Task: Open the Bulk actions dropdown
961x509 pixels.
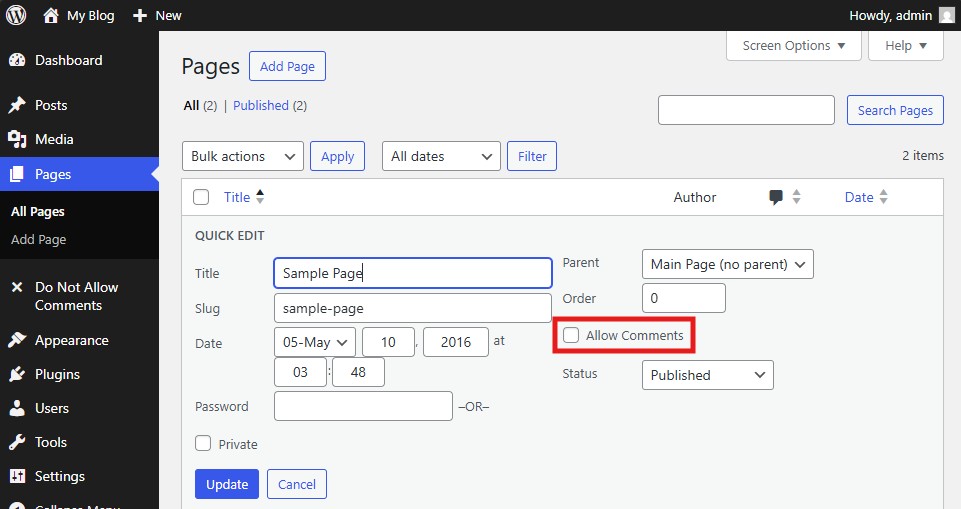Action: pyautogui.click(x=243, y=156)
